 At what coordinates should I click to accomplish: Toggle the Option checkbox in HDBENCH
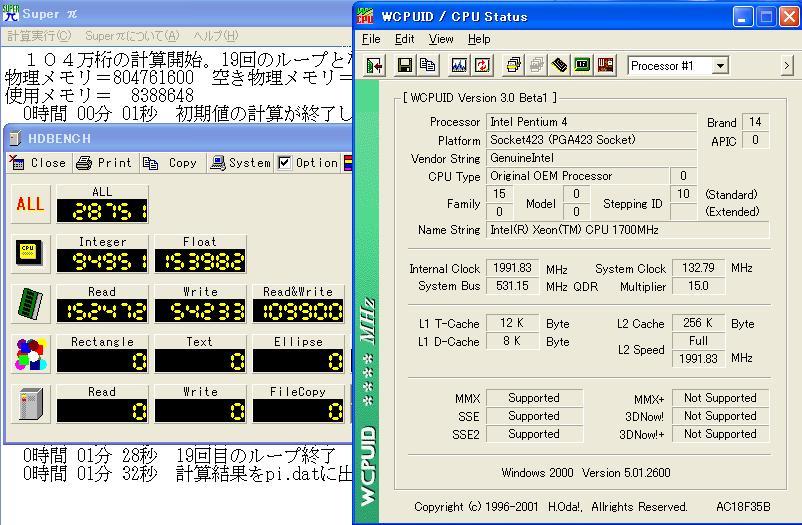284,163
